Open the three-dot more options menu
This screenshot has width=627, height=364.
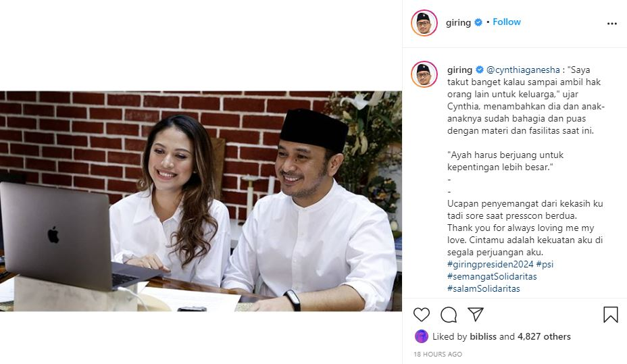pyautogui.click(x=612, y=24)
